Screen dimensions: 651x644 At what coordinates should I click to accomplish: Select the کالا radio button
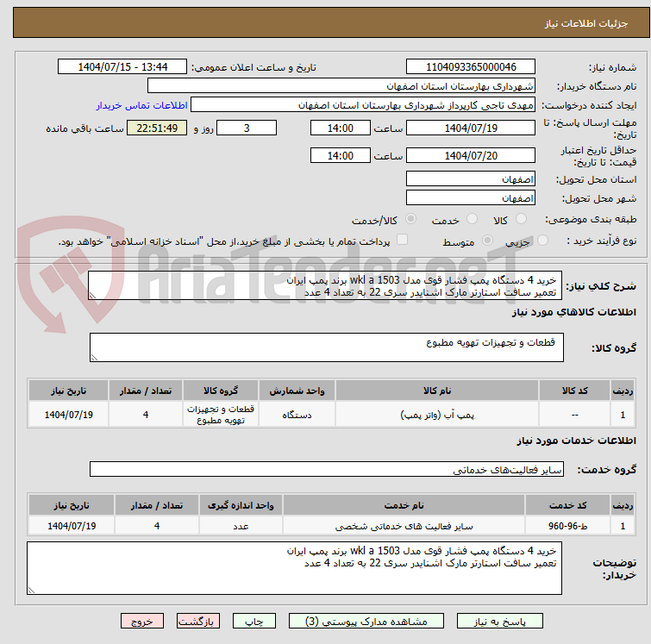(x=521, y=219)
